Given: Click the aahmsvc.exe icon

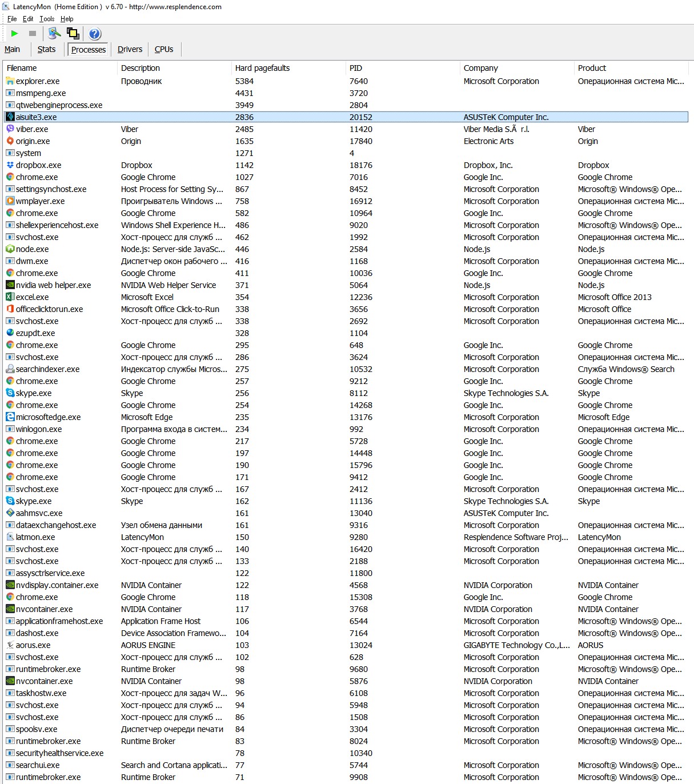Looking at the screenshot, I should [10, 513].
